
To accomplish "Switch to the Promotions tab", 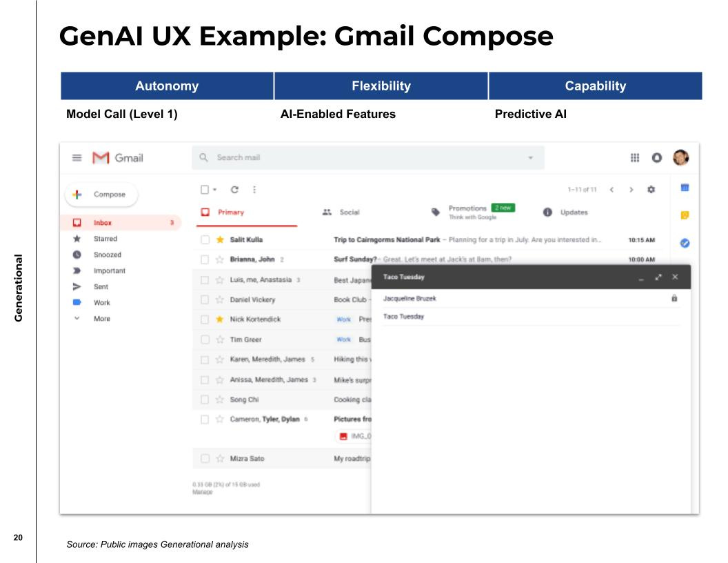I will 473,212.
